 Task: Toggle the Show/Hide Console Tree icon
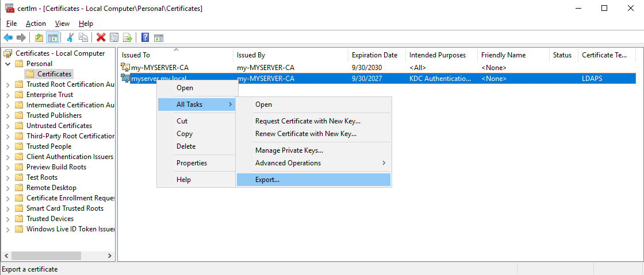coord(52,37)
